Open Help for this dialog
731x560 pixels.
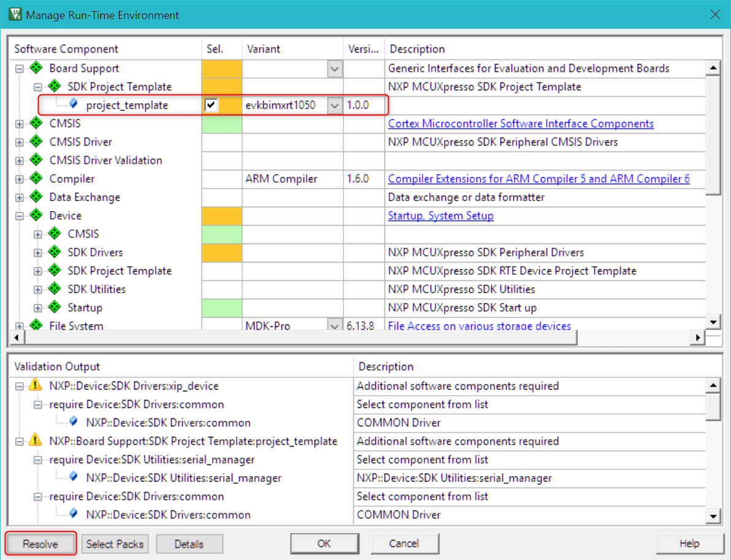click(689, 543)
